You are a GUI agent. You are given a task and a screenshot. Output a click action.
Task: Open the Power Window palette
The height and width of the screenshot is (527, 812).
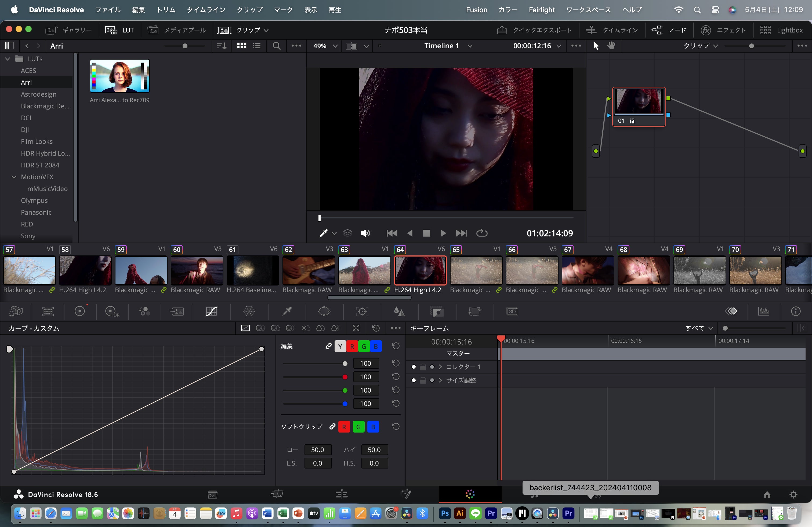(x=324, y=311)
